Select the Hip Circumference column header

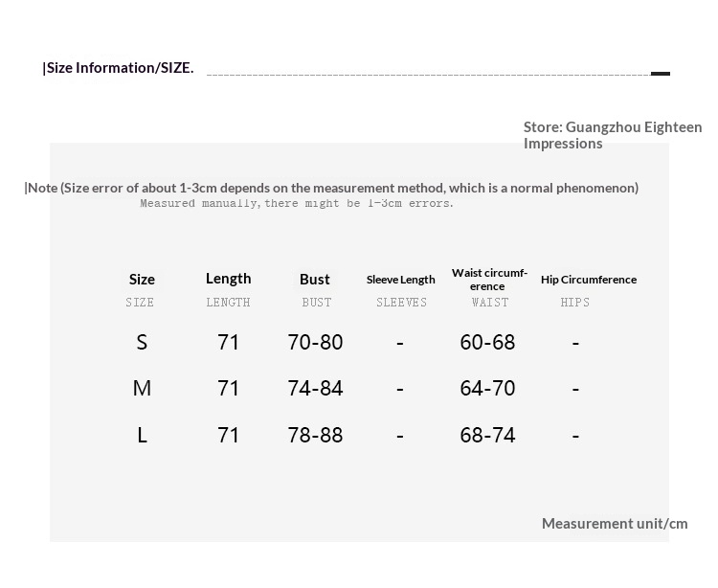pyautogui.click(x=588, y=280)
